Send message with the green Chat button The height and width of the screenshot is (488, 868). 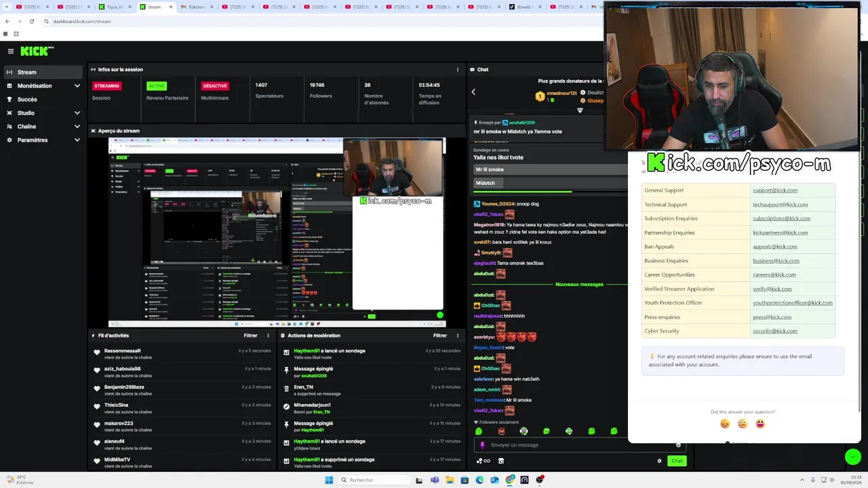click(677, 461)
